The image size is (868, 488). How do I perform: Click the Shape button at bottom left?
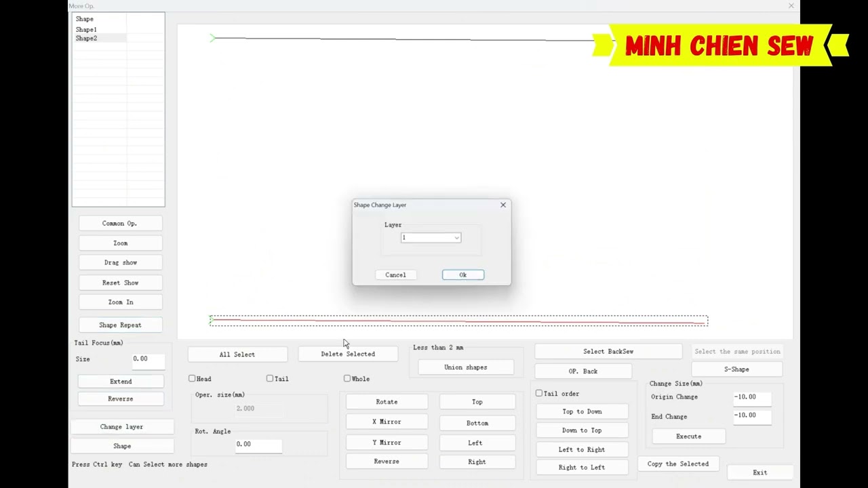(x=121, y=446)
